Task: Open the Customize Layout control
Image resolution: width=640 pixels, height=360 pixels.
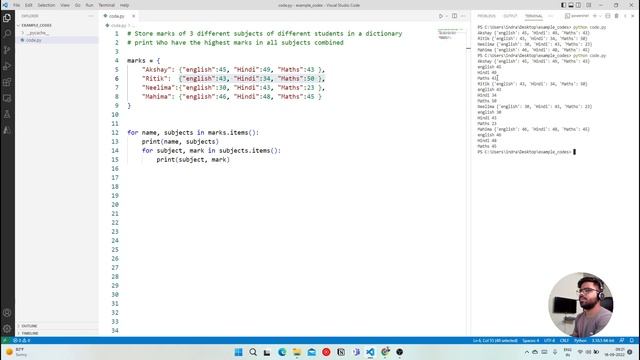Action: (x=589, y=5)
